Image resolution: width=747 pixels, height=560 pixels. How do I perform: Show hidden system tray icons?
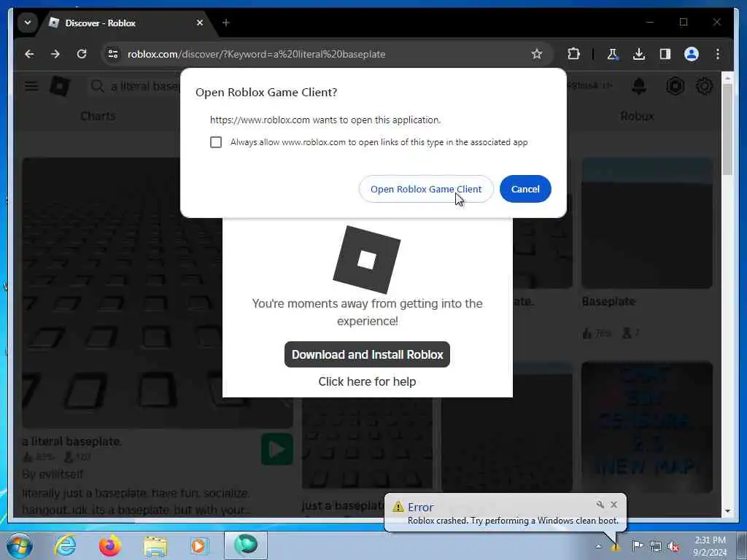(598, 545)
